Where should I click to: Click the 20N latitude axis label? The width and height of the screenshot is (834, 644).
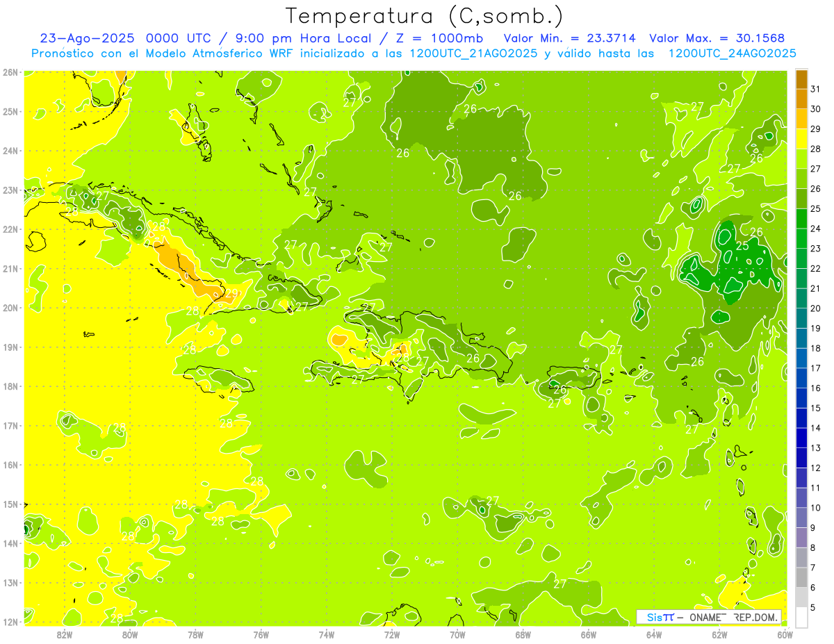click(10, 308)
